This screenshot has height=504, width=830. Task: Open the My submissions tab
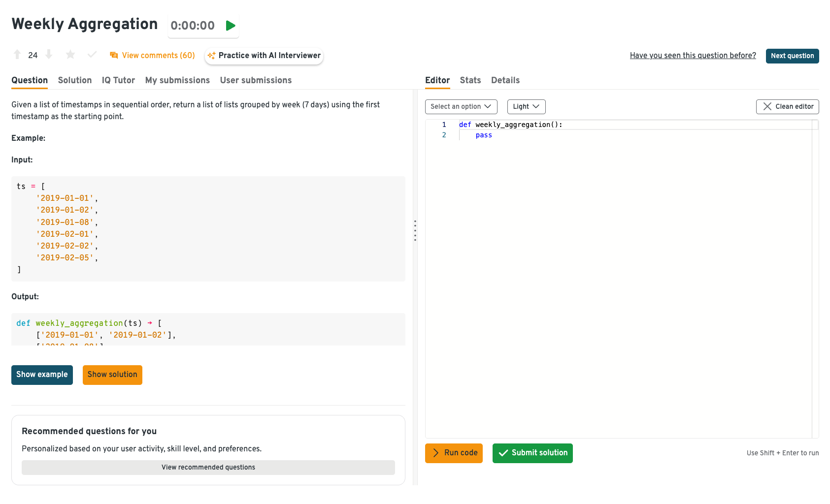pyautogui.click(x=177, y=80)
